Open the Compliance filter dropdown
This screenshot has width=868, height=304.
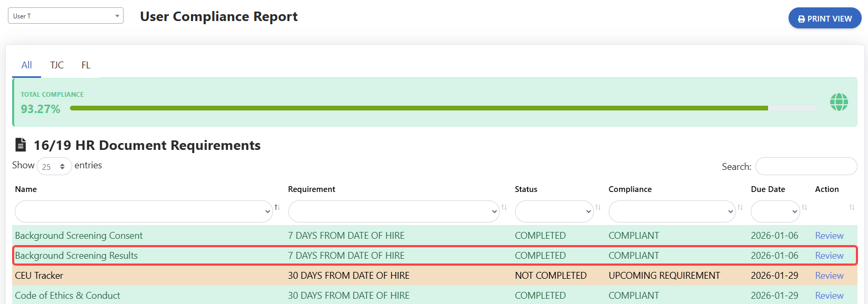coord(672,211)
